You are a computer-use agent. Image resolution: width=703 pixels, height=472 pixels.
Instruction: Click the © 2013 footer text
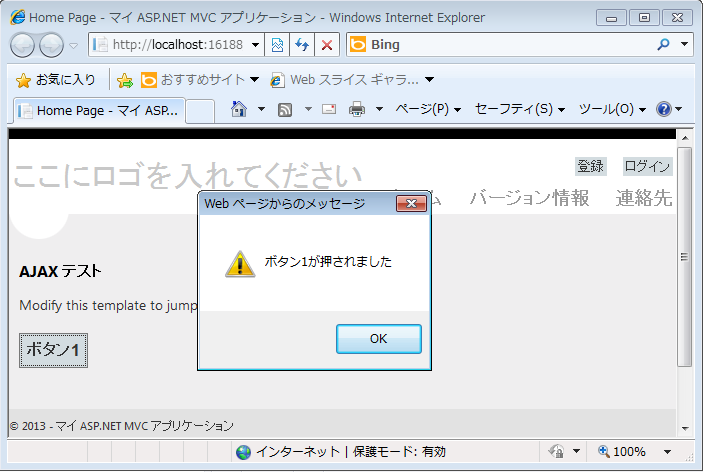click(x=122, y=425)
